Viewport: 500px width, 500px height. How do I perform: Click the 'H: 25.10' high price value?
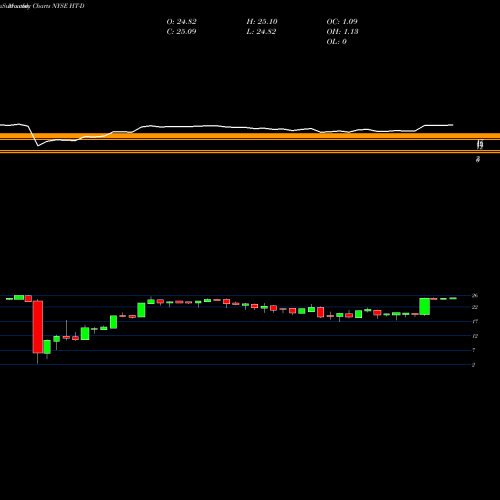coord(262,22)
